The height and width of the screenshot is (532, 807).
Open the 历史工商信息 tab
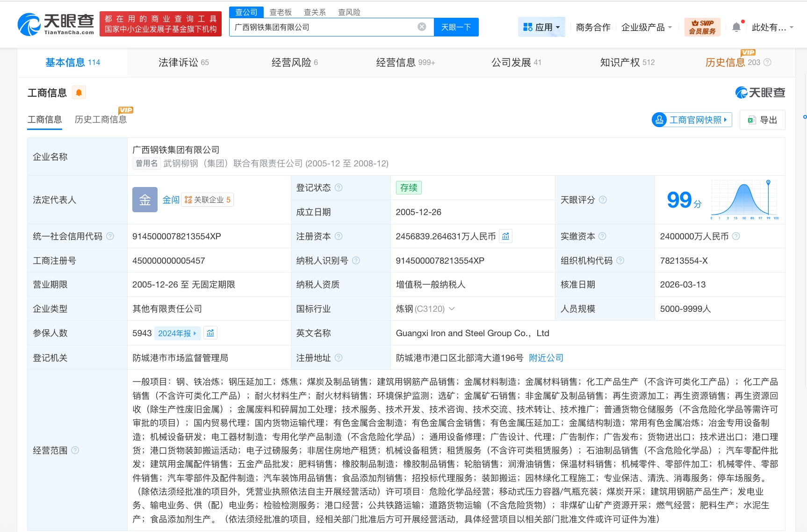101,119
